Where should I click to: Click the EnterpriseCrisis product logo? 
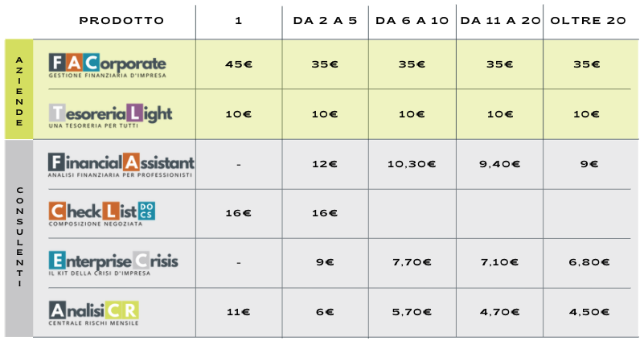tap(113, 263)
